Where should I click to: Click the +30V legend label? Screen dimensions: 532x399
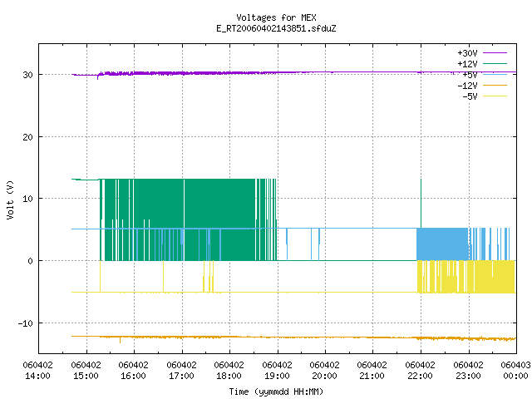[x=467, y=53]
